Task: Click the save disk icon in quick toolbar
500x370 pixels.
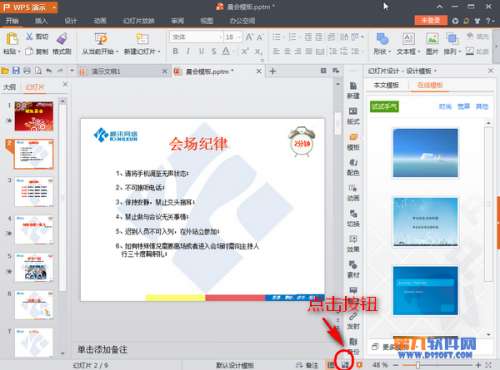Action: (16, 71)
